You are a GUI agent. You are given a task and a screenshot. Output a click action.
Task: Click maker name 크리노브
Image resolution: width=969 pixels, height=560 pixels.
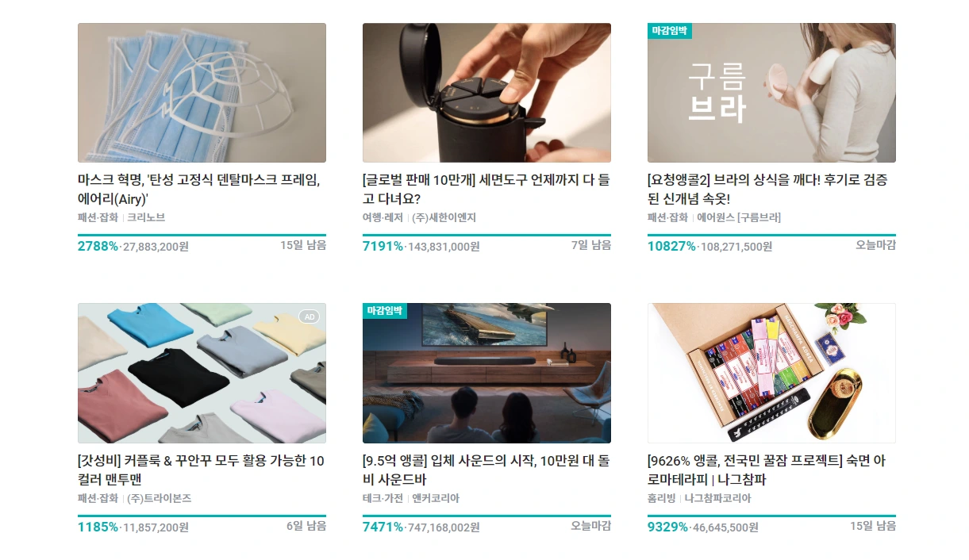(x=146, y=217)
